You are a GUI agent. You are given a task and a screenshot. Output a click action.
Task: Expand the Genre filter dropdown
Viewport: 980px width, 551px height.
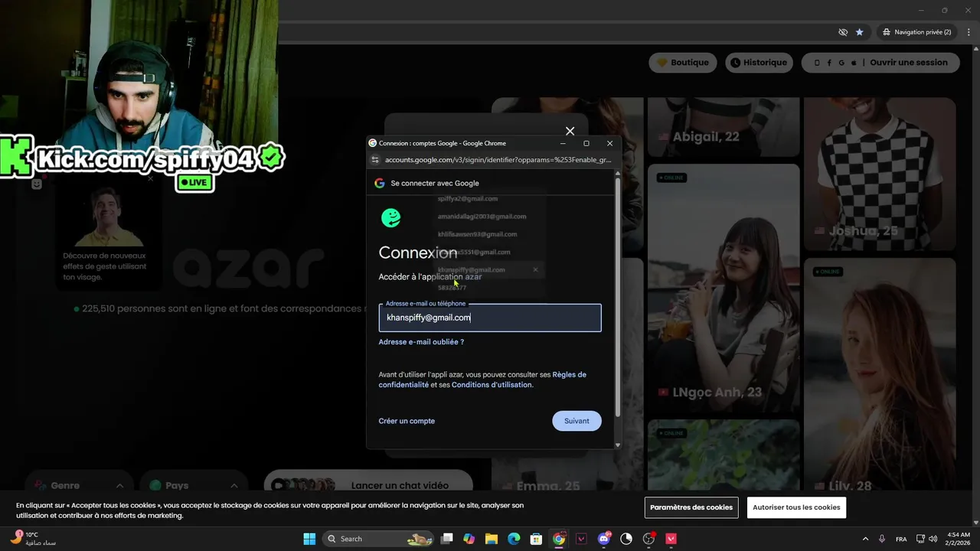pyautogui.click(x=80, y=485)
